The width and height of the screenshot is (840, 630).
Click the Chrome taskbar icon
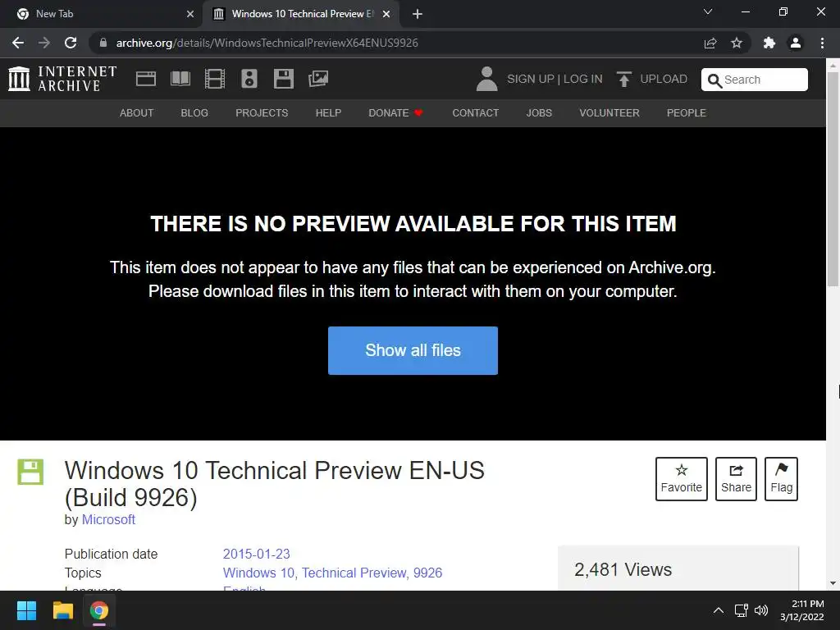tap(99, 610)
